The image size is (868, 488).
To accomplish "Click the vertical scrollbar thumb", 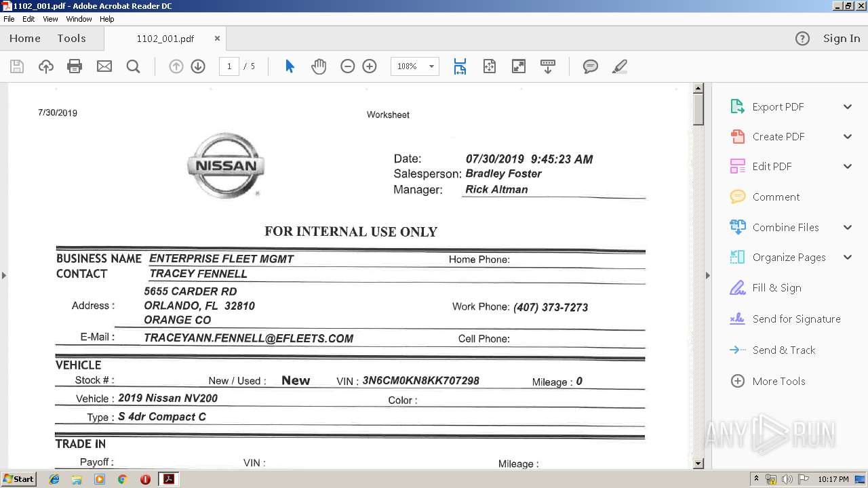I will 698,109.
